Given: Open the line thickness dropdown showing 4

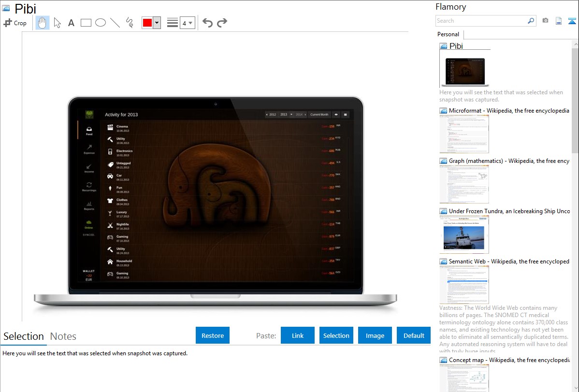Looking at the screenshot, I should (x=187, y=23).
